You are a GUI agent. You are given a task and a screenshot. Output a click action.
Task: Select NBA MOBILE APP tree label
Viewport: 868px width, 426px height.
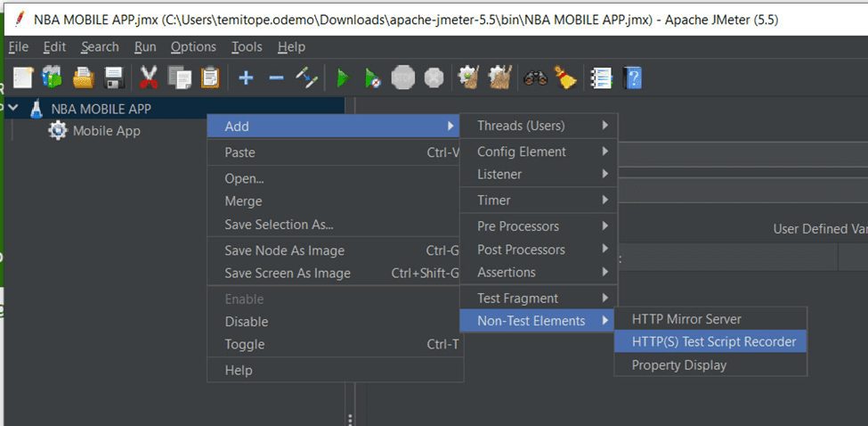click(101, 109)
